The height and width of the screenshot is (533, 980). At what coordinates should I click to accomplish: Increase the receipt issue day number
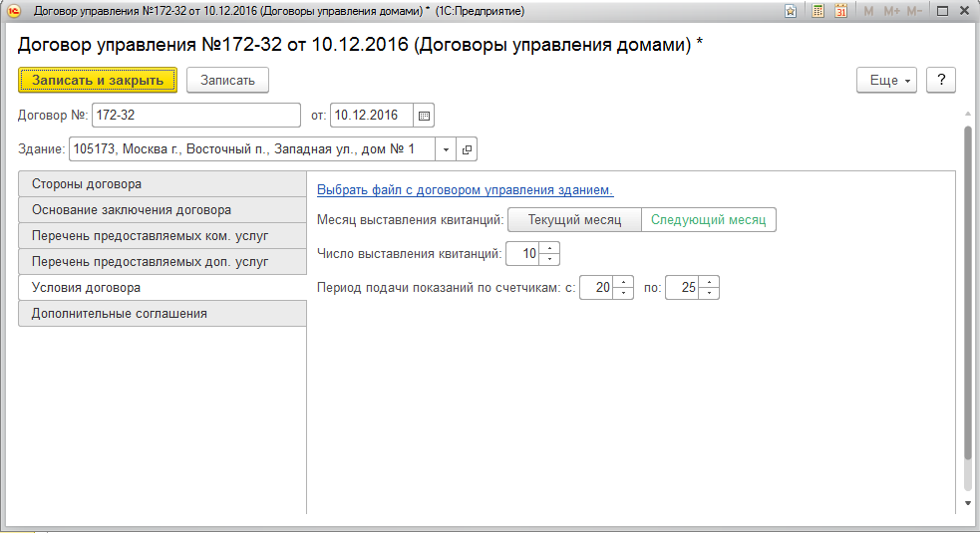click(549, 249)
